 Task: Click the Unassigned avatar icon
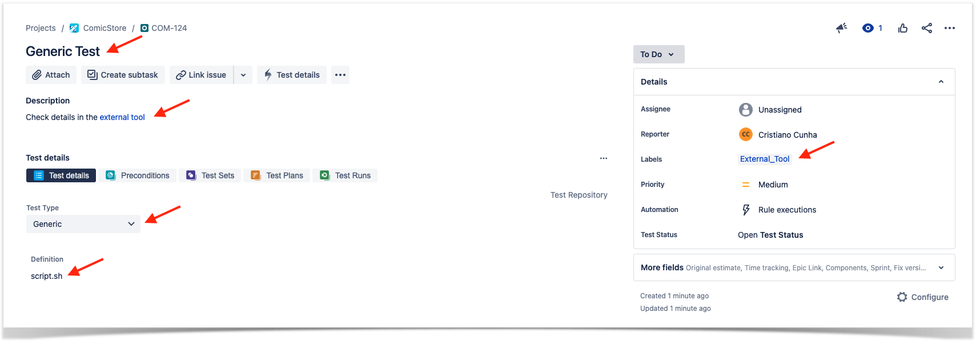746,109
